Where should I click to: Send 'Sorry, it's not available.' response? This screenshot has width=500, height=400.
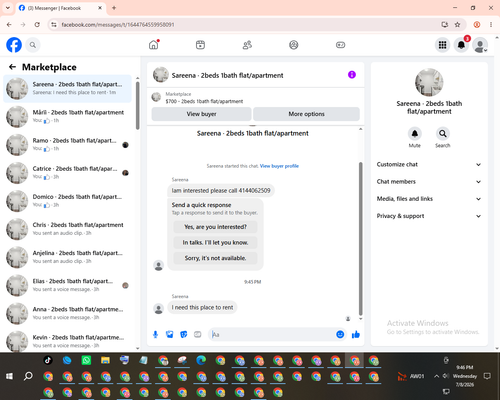point(215,258)
